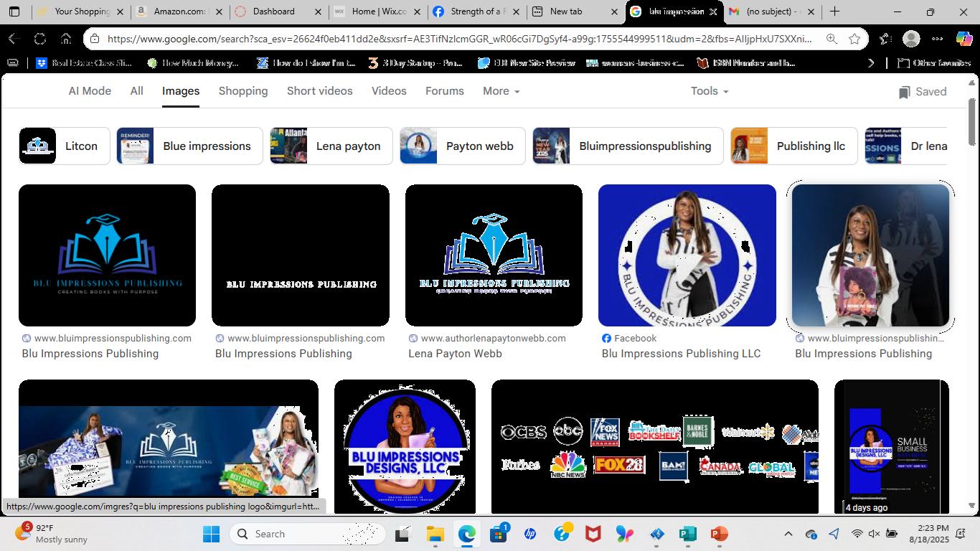Open McAfee from the taskbar
Image resolution: width=980 pixels, height=551 pixels.
point(593,534)
